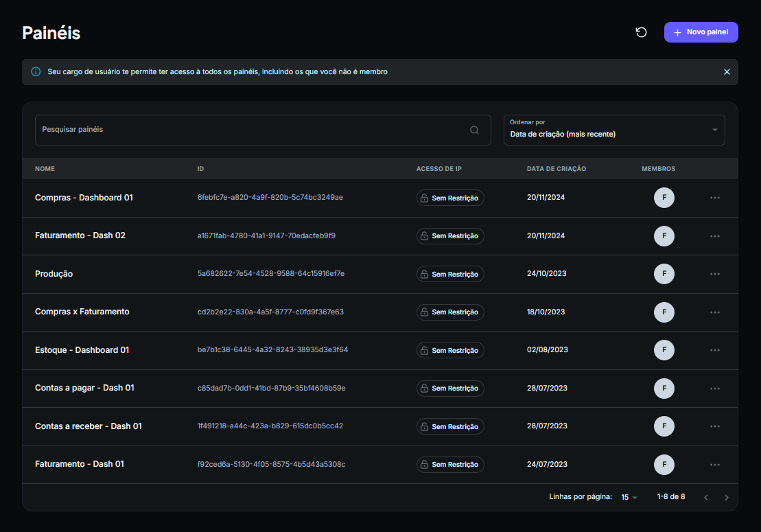Go to previous page arrow
Image resolution: width=761 pixels, height=532 pixels.
(705, 497)
